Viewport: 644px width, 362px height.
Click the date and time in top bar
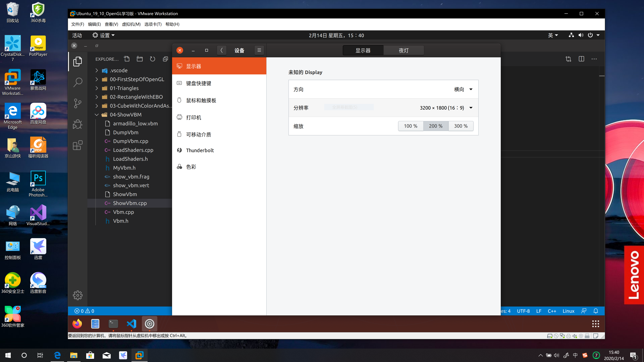[x=336, y=35]
